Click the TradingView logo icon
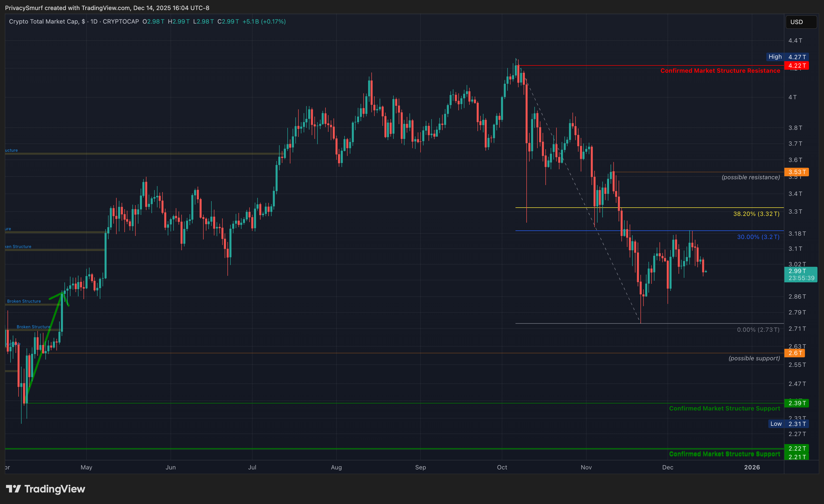The height and width of the screenshot is (504, 824). (x=13, y=489)
